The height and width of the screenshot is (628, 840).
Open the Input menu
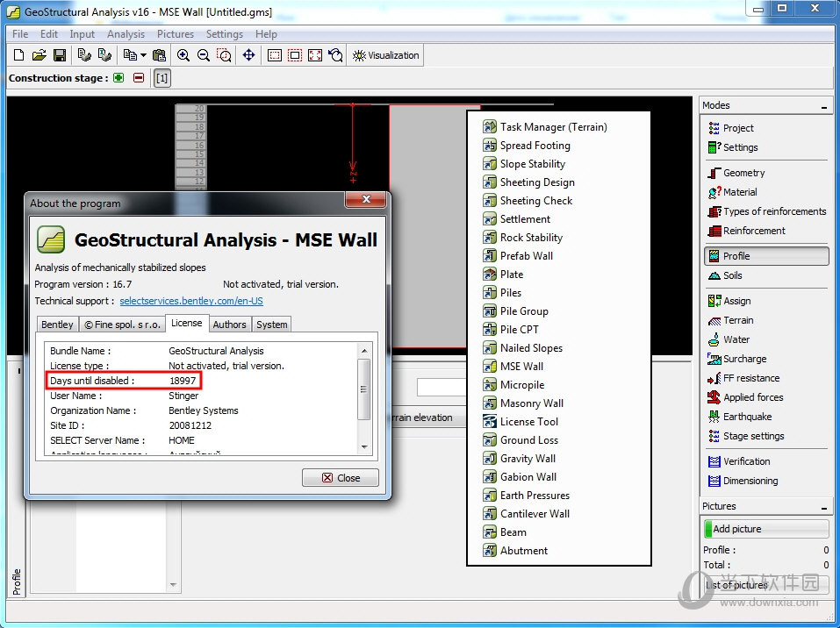pos(82,33)
